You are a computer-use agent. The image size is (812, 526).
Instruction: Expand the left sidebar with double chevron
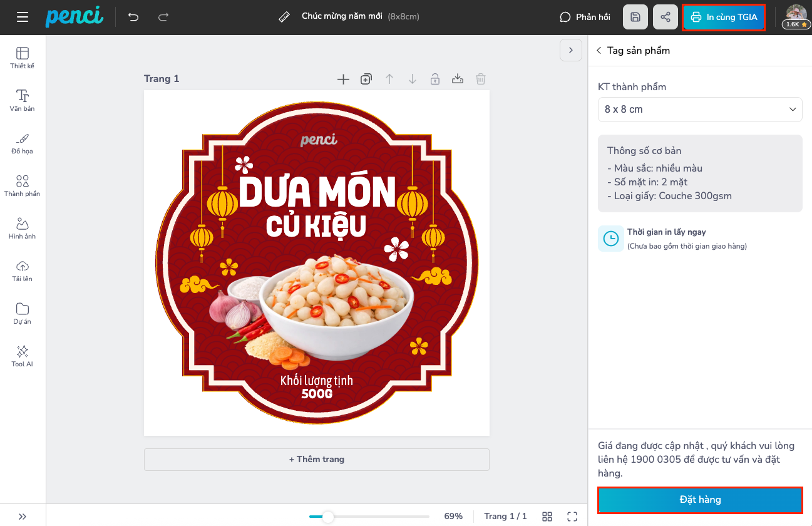(23, 516)
